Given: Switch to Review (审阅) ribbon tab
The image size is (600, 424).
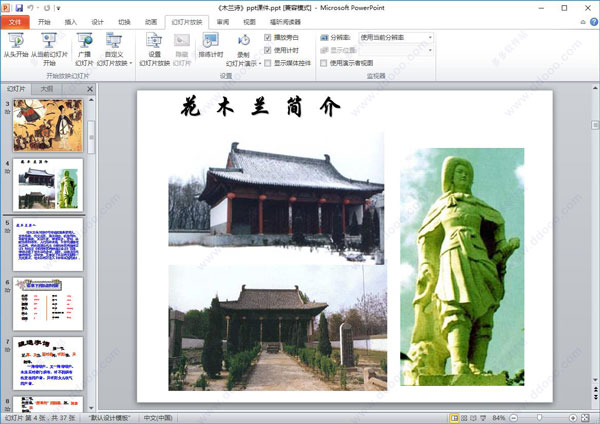Looking at the screenshot, I should (x=223, y=22).
